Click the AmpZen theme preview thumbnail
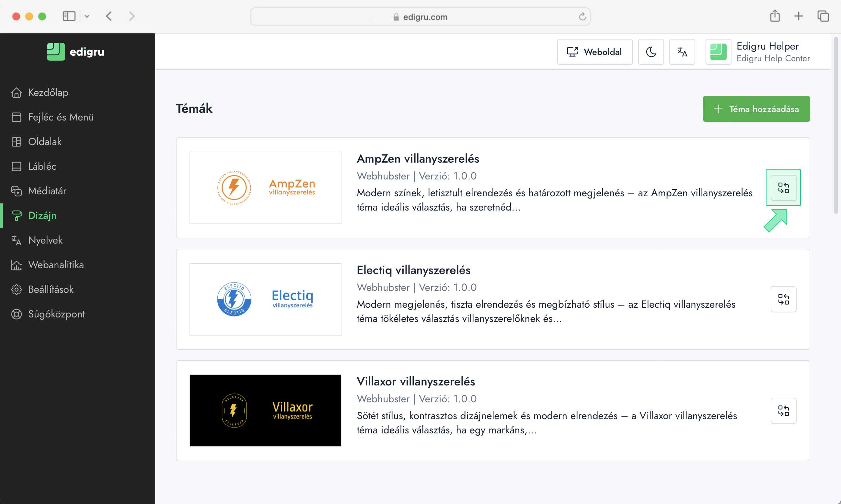Image resolution: width=841 pixels, height=504 pixels. pos(265,188)
